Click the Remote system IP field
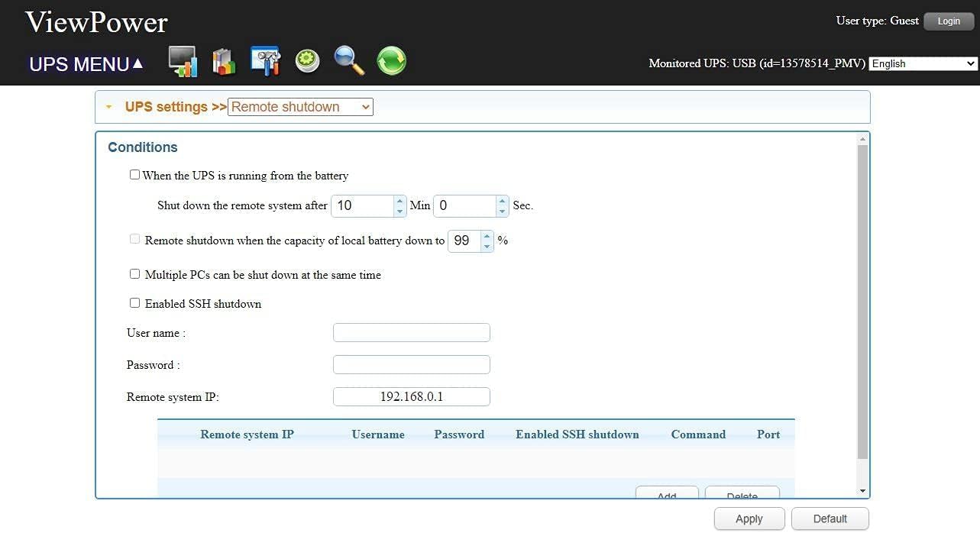 coord(412,396)
